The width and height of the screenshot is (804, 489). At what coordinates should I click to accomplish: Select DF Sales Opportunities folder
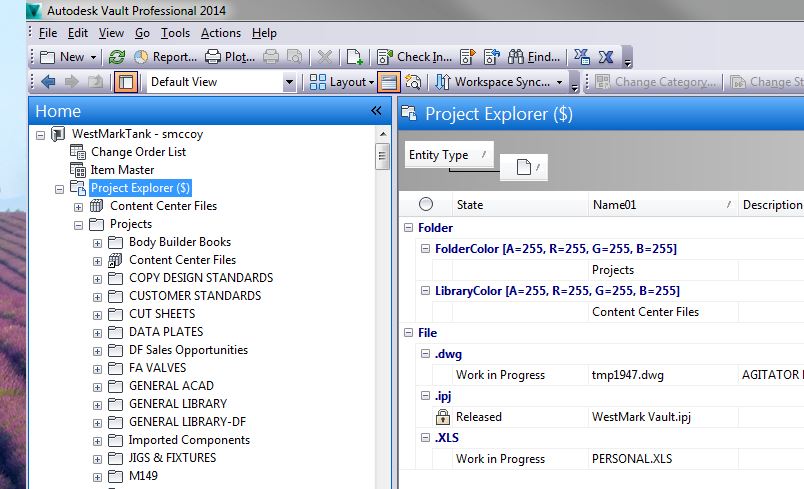(x=188, y=350)
